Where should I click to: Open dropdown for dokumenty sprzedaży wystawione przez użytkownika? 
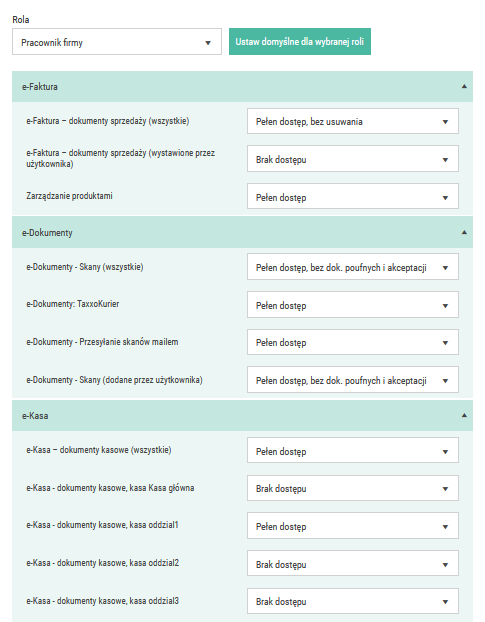pyautogui.click(x=353, y=159)
